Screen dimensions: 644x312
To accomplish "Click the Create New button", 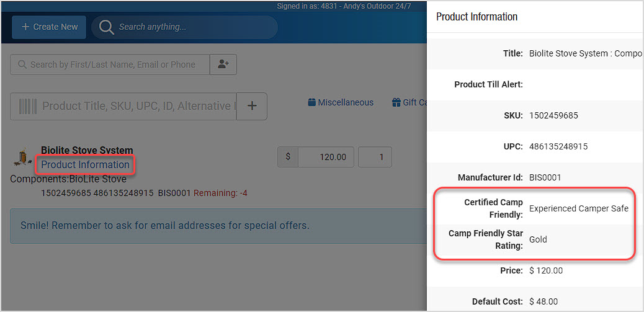I will click(49, 27).
